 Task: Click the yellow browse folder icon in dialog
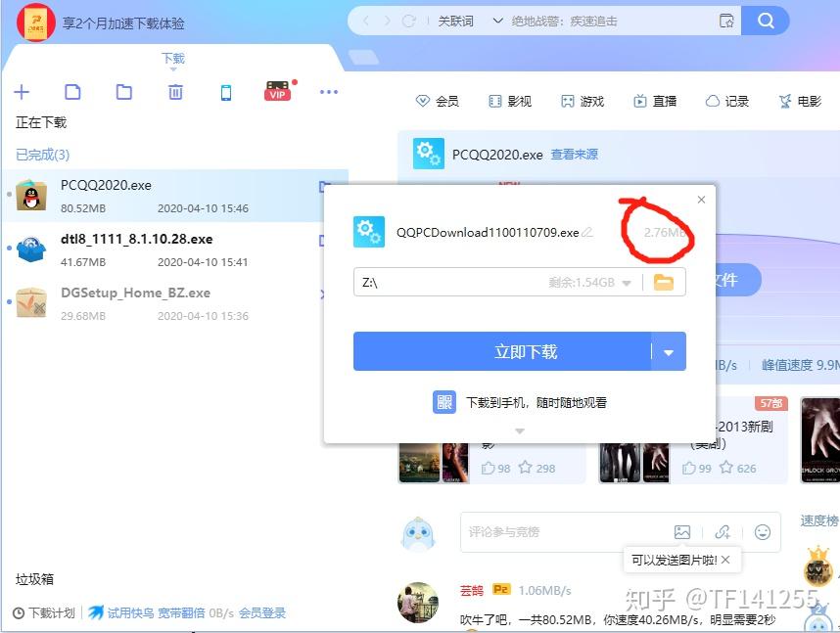[x=663, y=282]
